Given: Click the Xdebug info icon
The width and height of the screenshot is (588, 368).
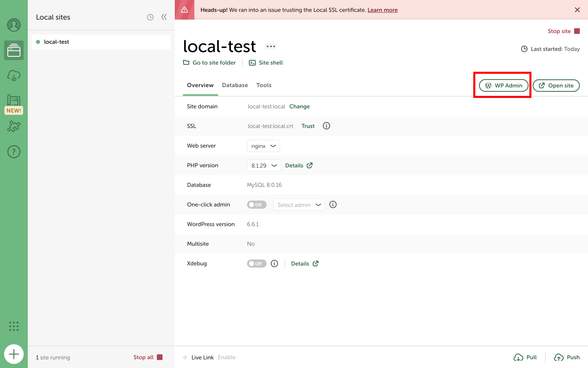Looking at the screenshot, I should (274, 263).
